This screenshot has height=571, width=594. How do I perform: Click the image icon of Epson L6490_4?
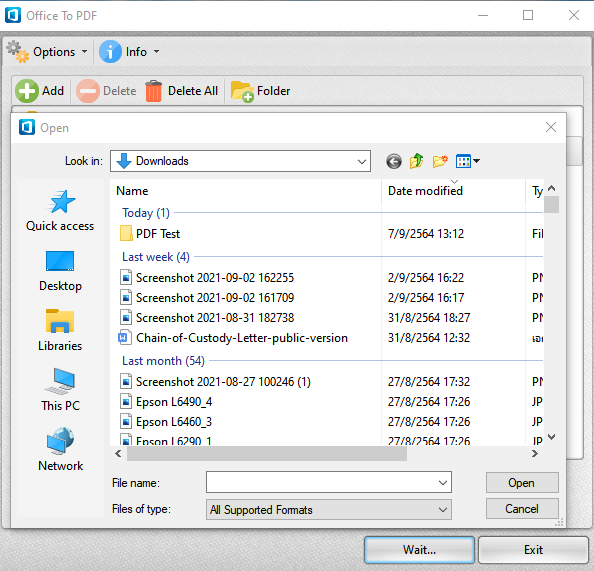[126, 401]
